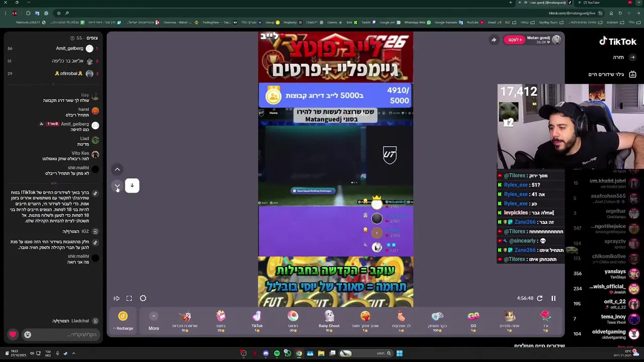Open Discord from the taskbar
The width and height of the screenshot is (644, 362).
[266, 353]
